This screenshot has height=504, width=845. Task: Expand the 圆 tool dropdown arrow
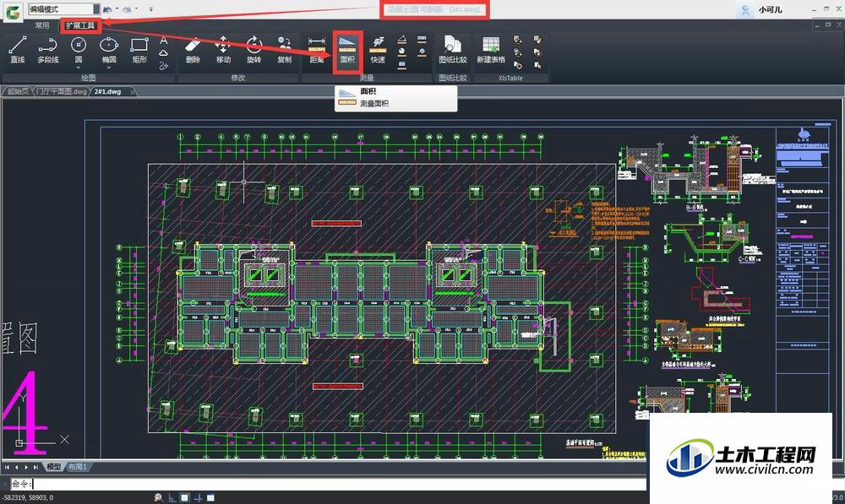pyautogui.click(x=79, y=68)
